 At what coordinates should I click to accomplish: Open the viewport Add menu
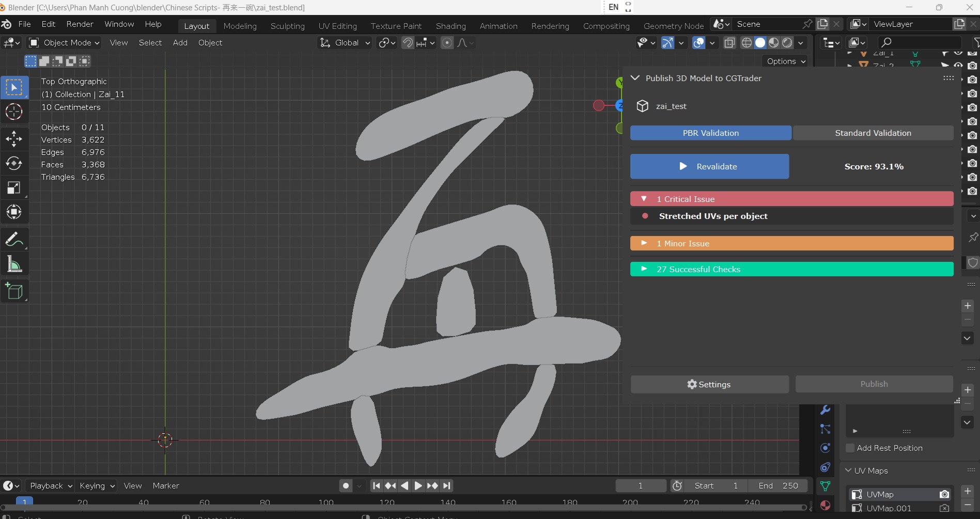pos(180,43)
